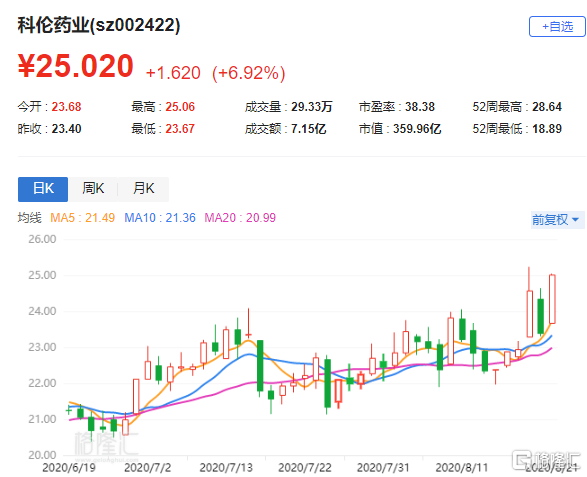Select the 2020/7/22 date axis label
Image resolution: width=587 pixels, height=477 pixels.
coord(305,468)
